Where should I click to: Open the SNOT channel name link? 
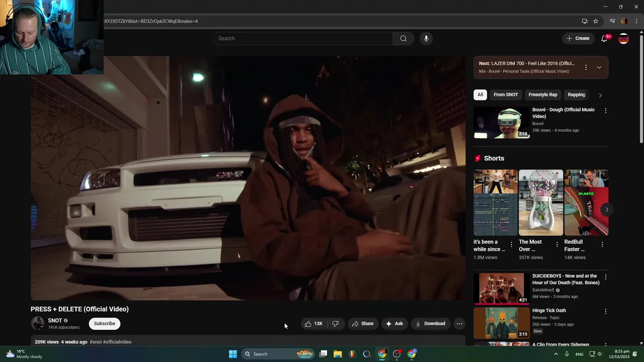click(x=55, y=321)
